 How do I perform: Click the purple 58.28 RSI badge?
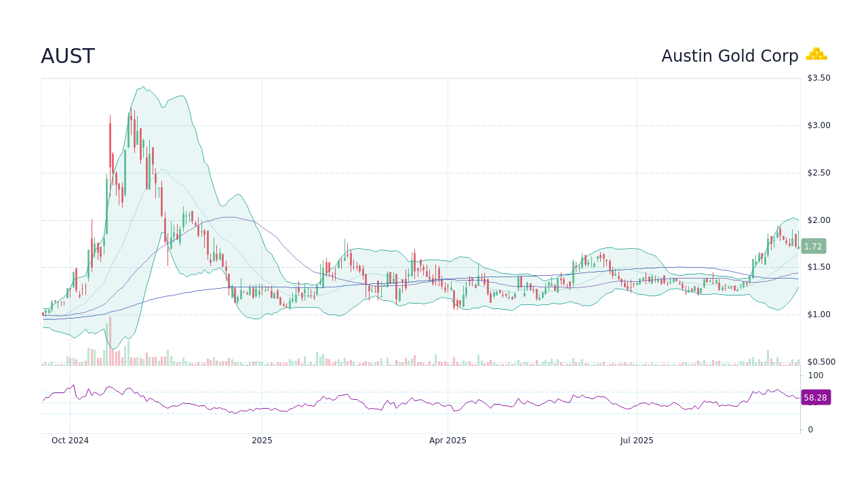pyautogui.click(x=816, y=397)
